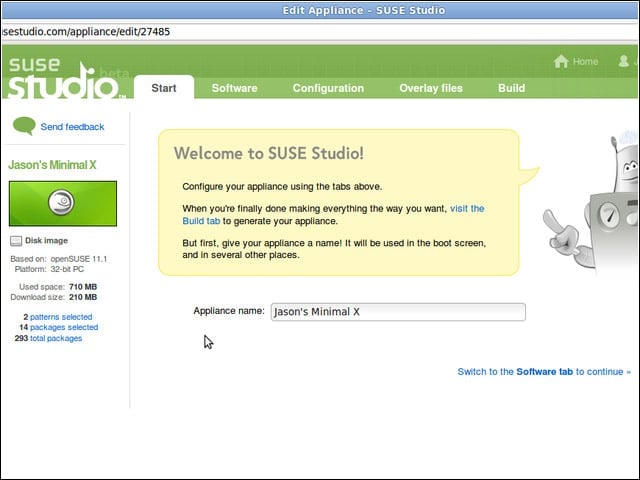The height and width of the screenshot is (480, 640).
Task: Click the green appliance thumbnail image
Action: tap(63, 204)
